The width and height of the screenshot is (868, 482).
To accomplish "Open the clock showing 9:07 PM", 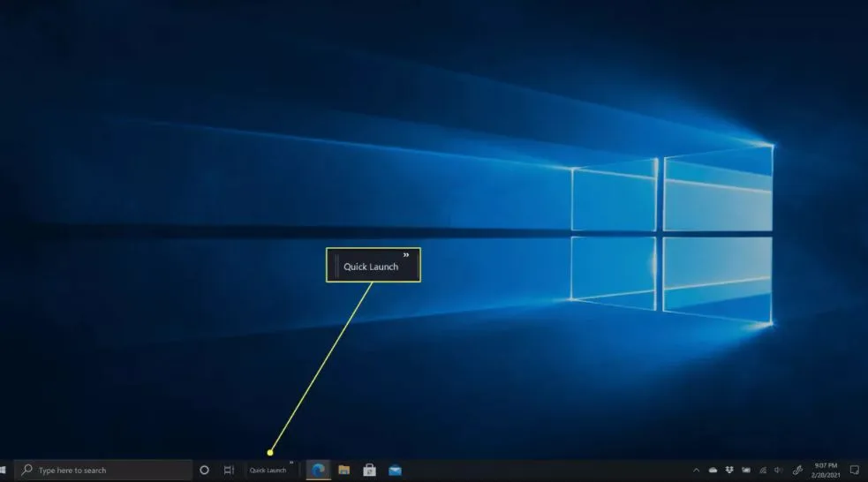I will [826, 471].
